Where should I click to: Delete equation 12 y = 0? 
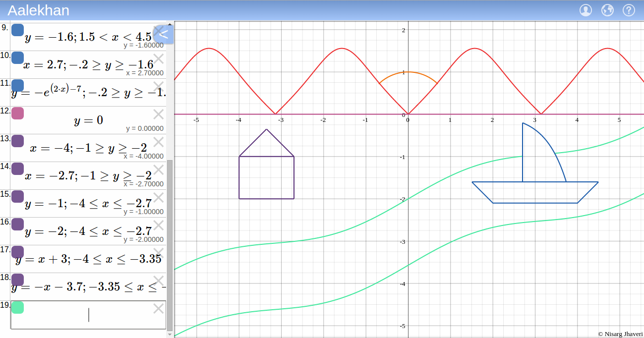tap(158, 114)
